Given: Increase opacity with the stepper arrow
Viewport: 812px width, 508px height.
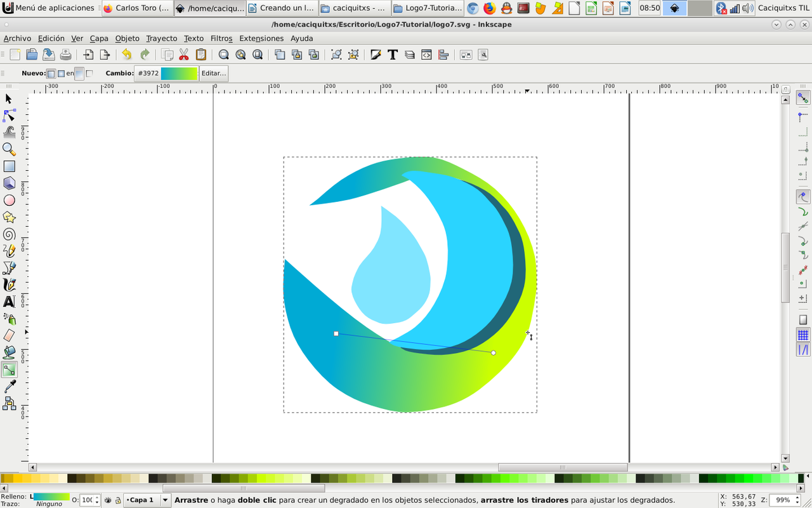Looking at the screenshot, I should click(x=97, y=497).
